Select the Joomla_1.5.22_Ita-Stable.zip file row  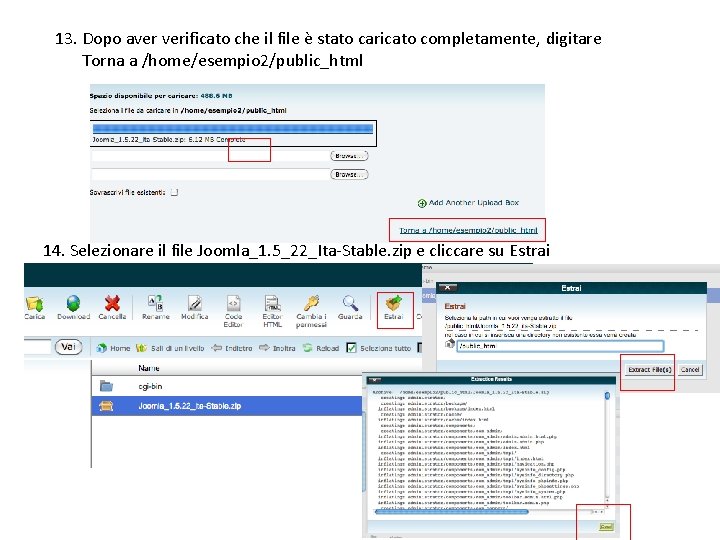click(x=227, y=406)
